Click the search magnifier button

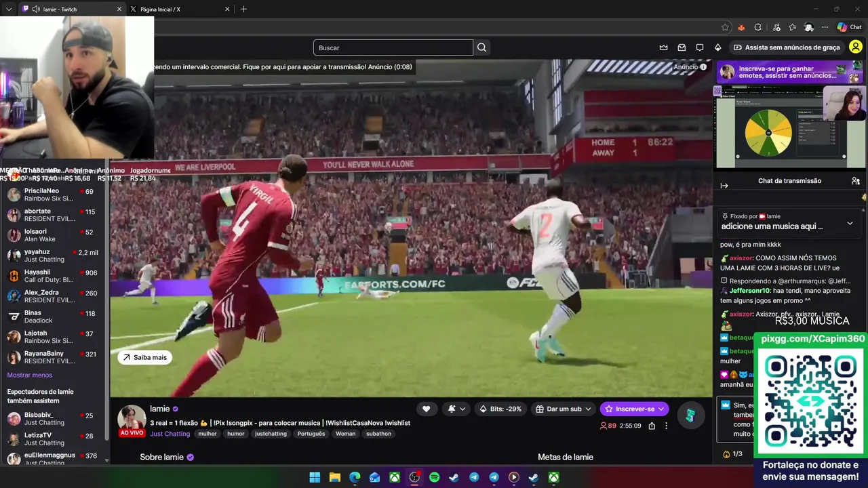click(481, 47)
